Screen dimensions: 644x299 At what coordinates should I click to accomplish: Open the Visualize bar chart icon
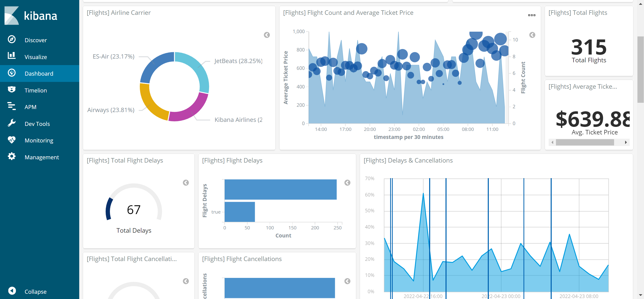[12, 56]
